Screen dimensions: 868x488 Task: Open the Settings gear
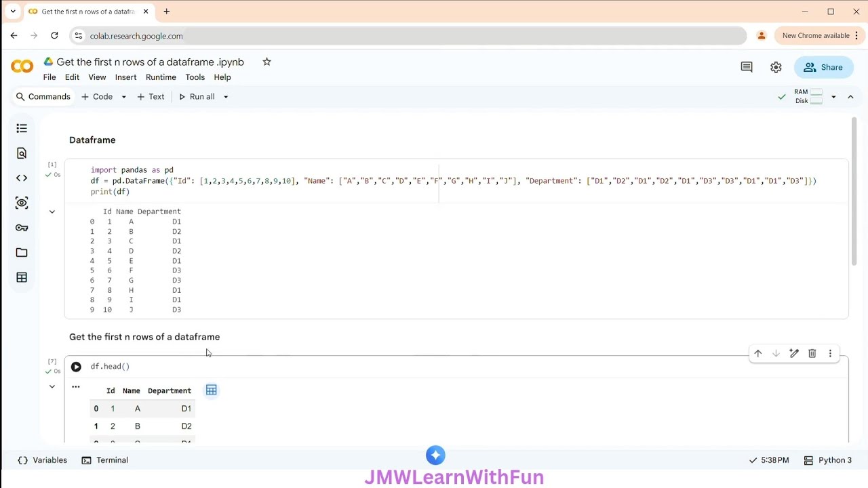point(776,67)
